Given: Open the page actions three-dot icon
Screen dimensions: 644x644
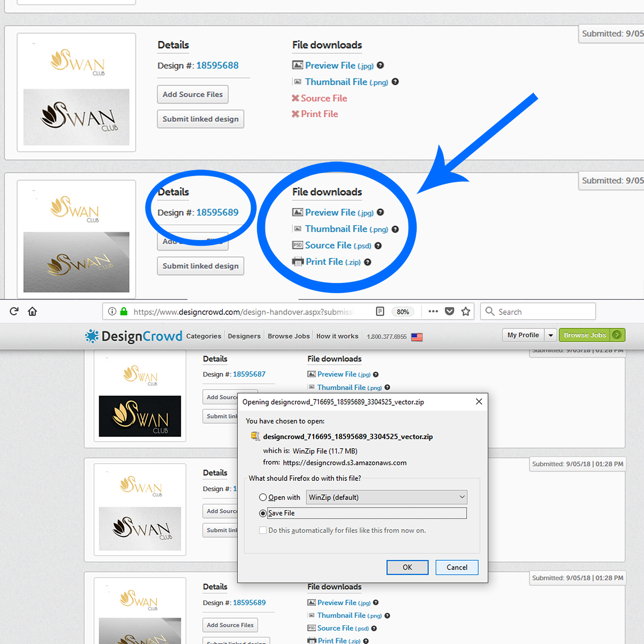Looking at the screenshot, I should tap(433, 311).
